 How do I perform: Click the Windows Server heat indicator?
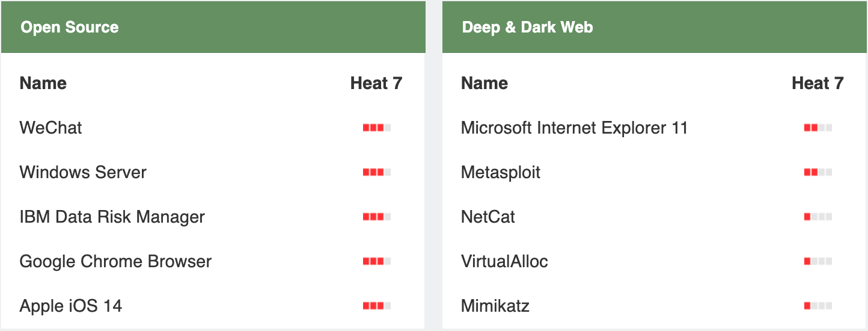click(377, 172)
